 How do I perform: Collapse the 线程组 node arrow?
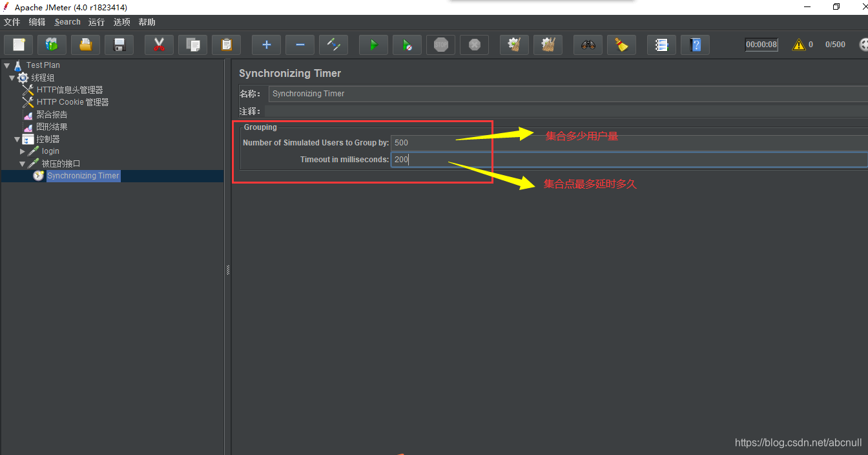12,78
